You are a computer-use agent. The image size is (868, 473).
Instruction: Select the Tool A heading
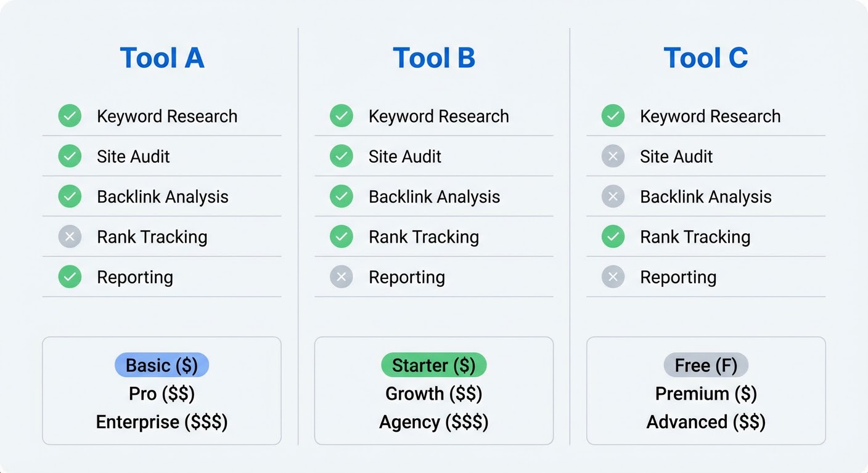[162, 58]
